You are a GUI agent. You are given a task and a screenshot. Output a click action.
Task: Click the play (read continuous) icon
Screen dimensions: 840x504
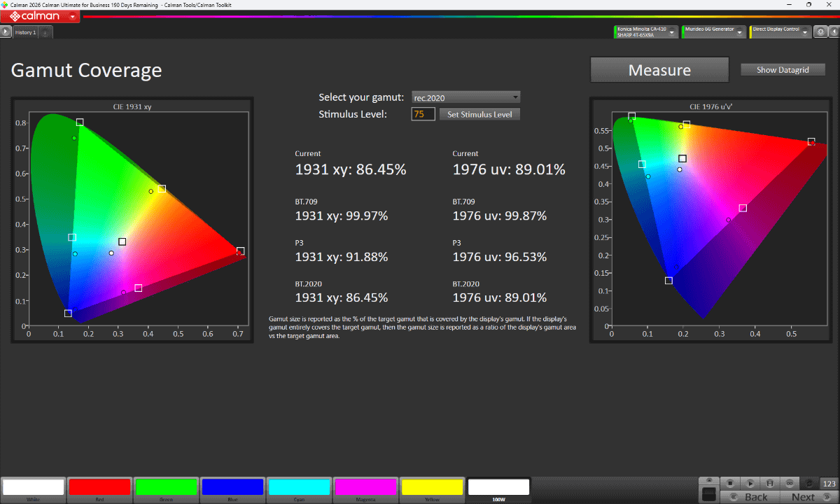coord(750,483)
